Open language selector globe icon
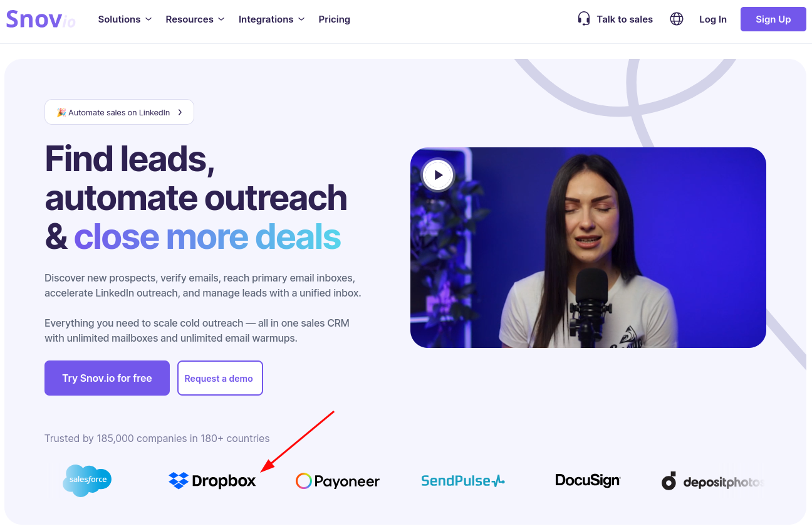The height and width of the screenshot is (531, 812). (x=677, y=19)
